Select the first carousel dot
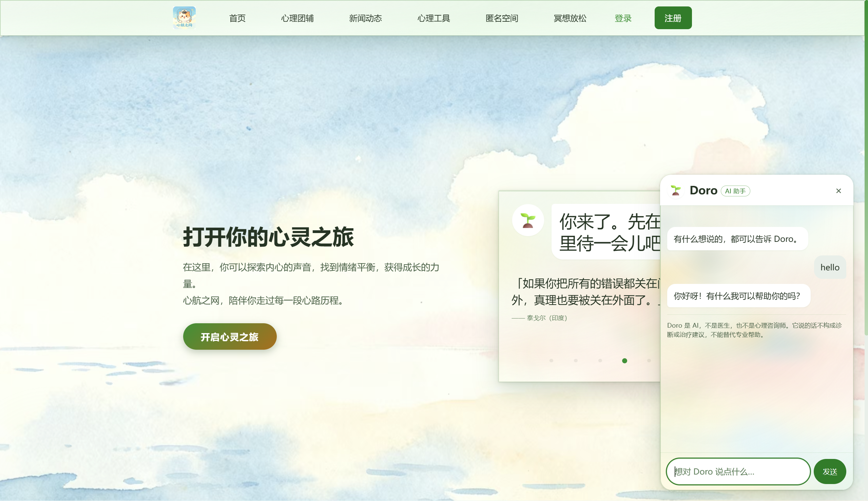The width and height of the screenshot is (868, 501). [552, 361]
